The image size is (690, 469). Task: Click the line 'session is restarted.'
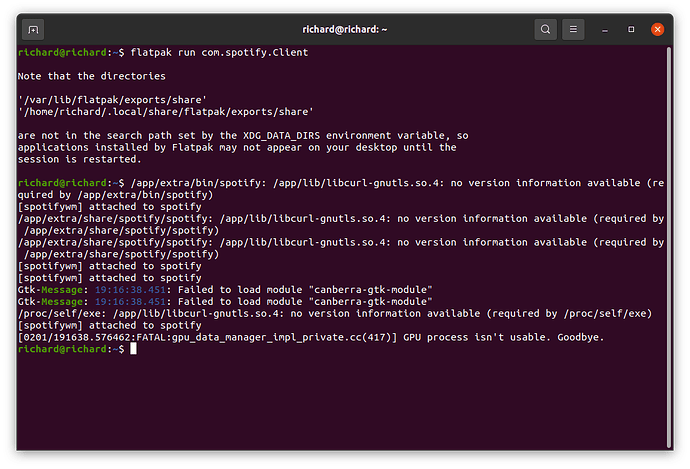click(80, 159)
